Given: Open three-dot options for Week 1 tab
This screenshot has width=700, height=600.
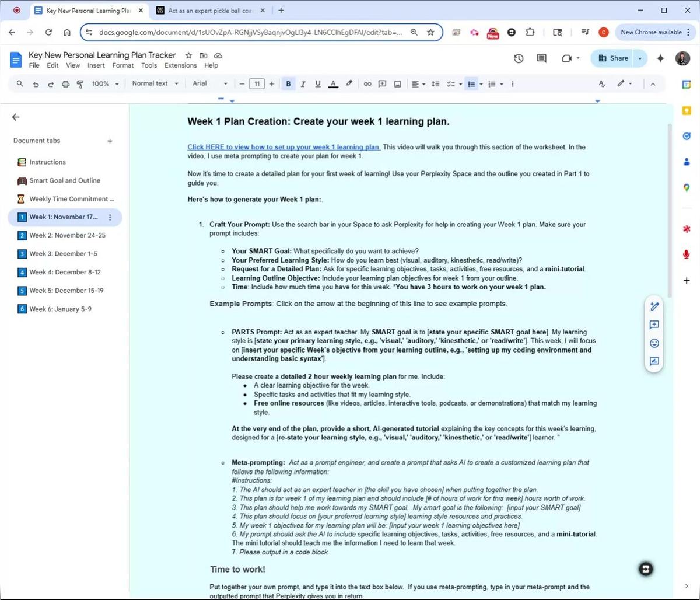Looking at the screenshot, I should 110,217.
